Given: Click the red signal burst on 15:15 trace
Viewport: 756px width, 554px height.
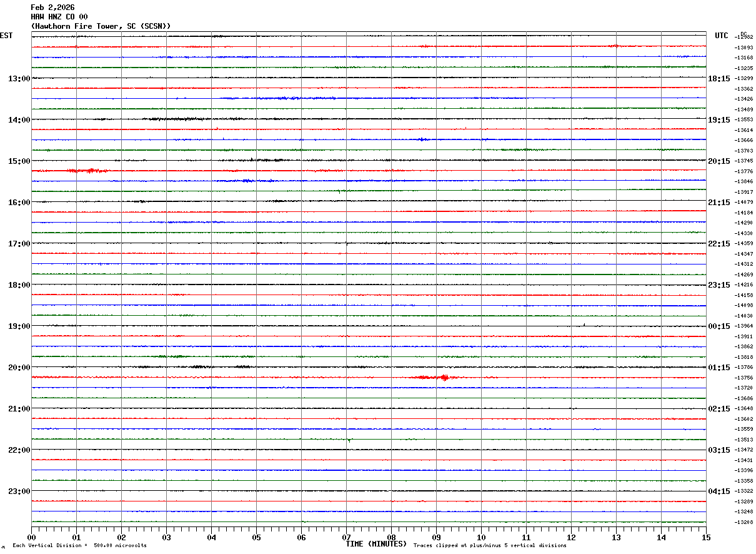Looking at the screenshot, I should (87, 170).
